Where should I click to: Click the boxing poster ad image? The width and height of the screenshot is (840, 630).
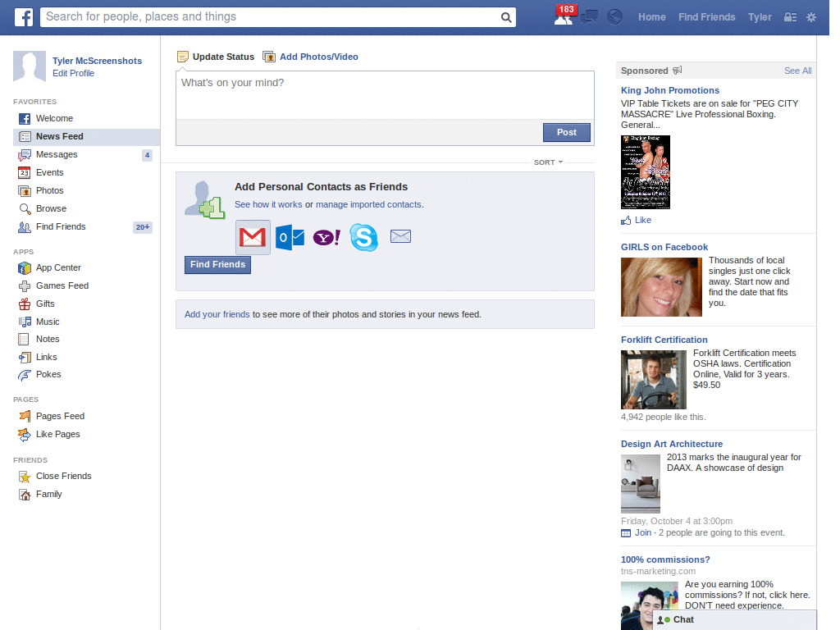[x=645, y=172]
